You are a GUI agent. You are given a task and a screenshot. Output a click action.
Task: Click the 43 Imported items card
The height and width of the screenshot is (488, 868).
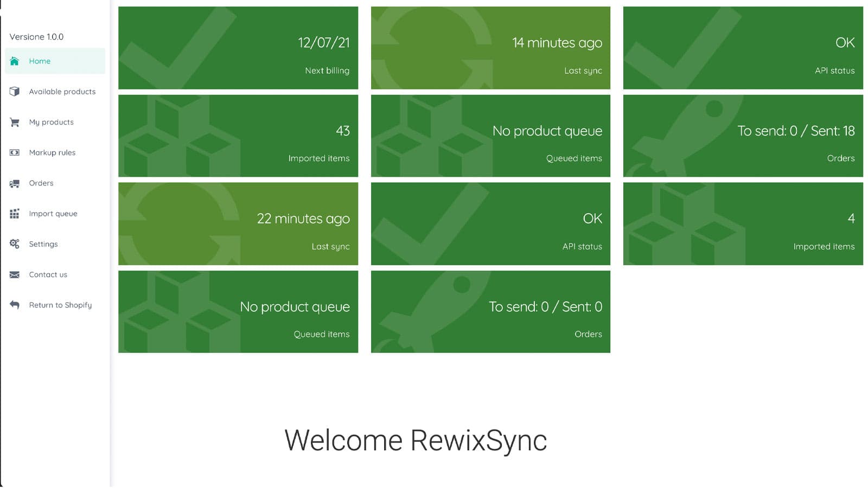238,136
